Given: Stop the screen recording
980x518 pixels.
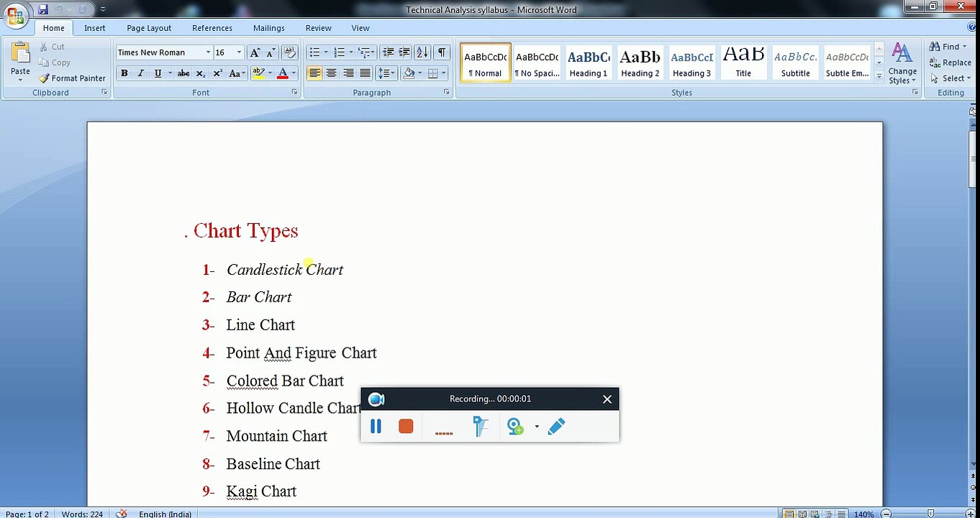Looking at the screenshot, I should pos(406,427).
